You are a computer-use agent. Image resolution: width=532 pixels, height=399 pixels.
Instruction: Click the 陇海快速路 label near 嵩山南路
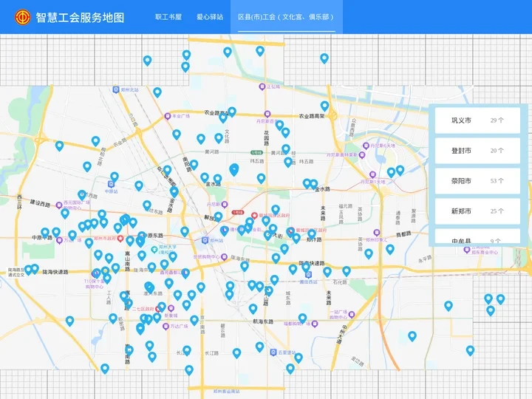pos(55,272)
